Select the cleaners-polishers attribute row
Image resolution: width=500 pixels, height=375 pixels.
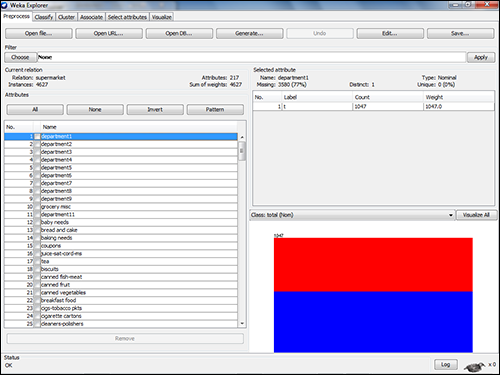[121, 324]
